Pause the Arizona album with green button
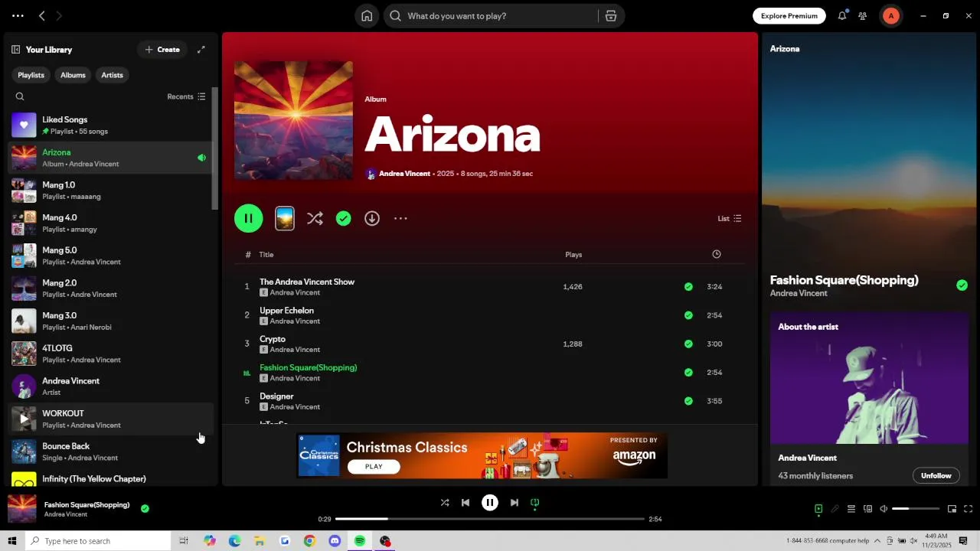Image resolution: width=980 pixels, height=551 pixels. pos(249,219)
